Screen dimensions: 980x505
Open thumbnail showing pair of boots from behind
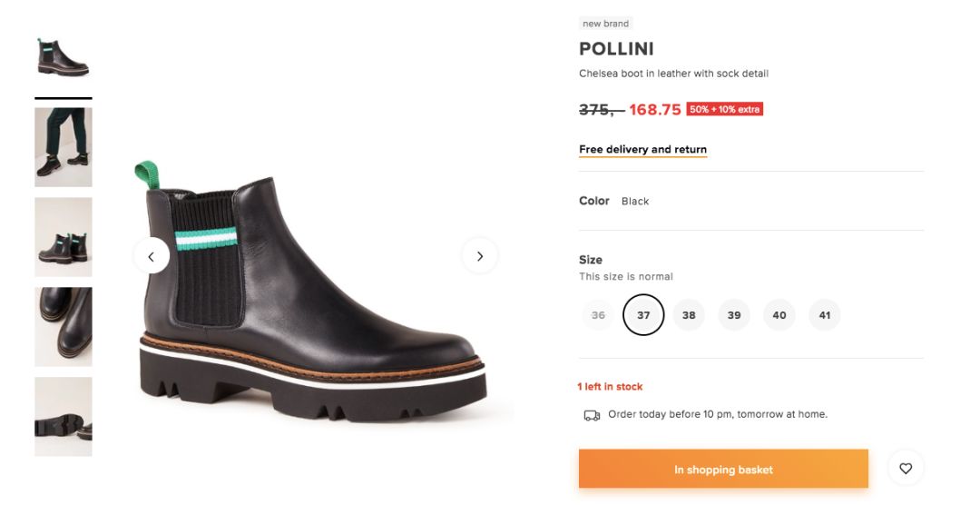63,236
